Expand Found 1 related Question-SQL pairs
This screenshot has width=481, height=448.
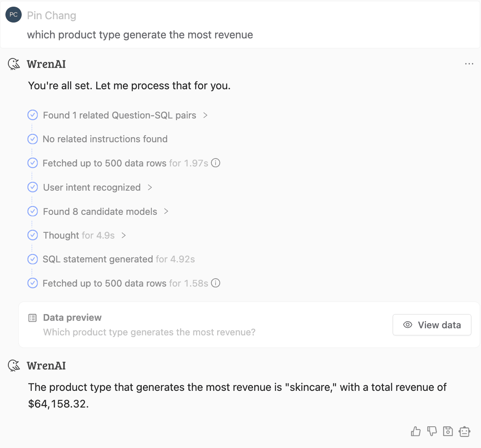pos(205,115)
